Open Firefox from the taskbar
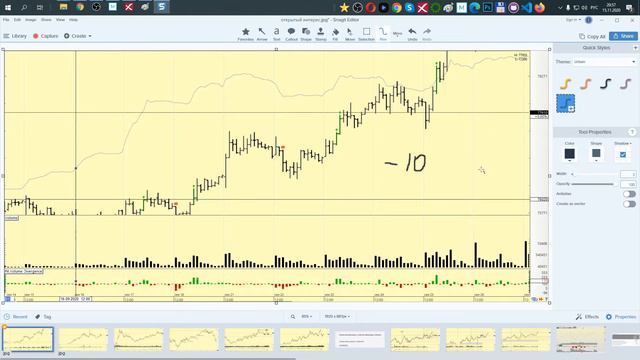This screenshot has height=360, width=640. coord(540,7)
